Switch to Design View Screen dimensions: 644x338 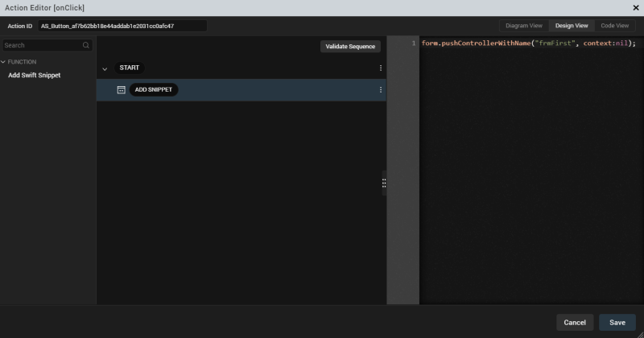coord(572,26)
